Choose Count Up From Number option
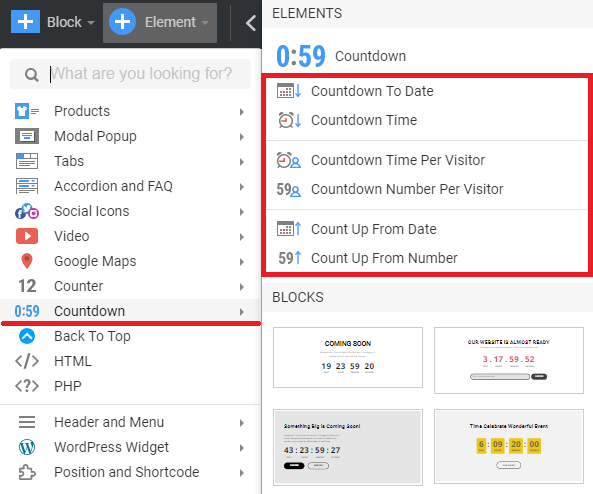 [384, 258]
